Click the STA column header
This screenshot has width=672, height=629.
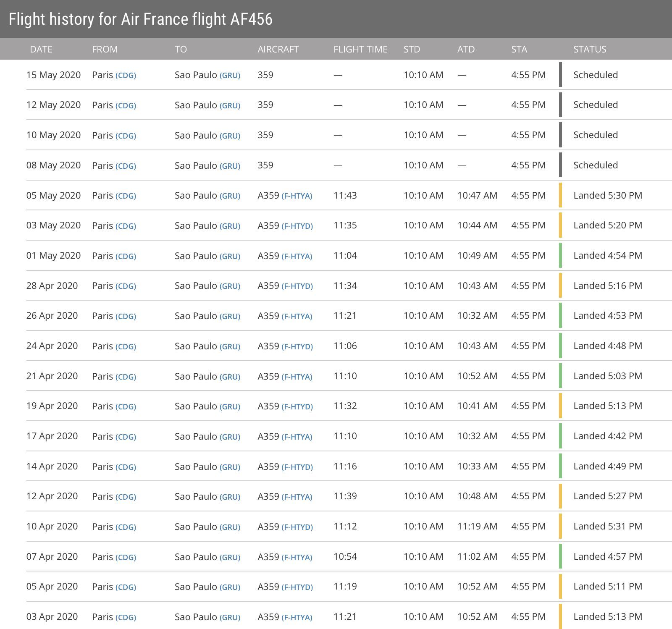(x=519, y=49)
